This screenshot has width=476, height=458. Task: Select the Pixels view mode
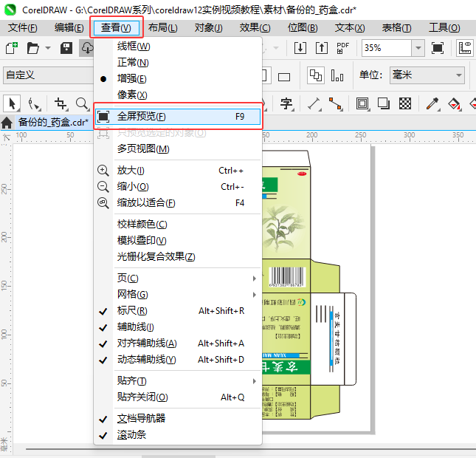(178, 95)
